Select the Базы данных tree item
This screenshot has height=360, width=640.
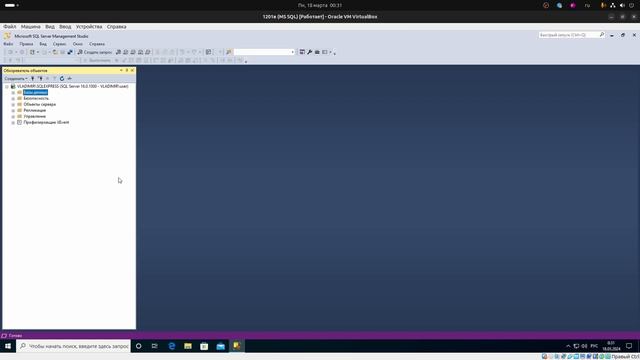tap(35, 93)
